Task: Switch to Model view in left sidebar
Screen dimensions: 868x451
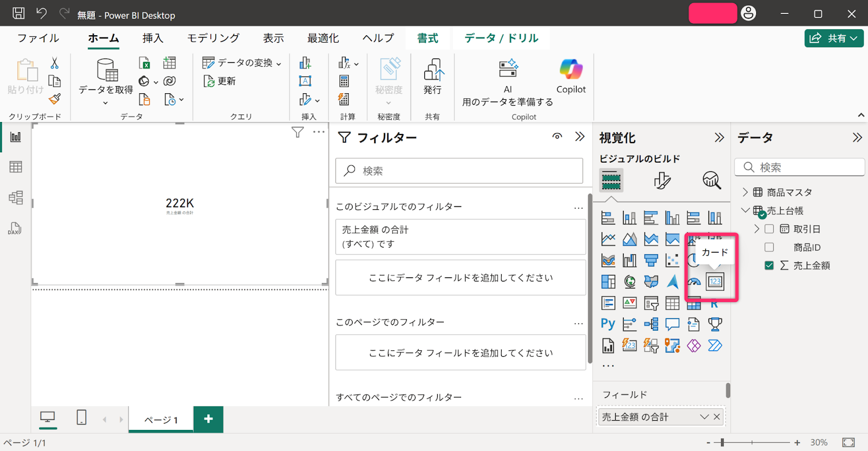Action: [16, 197]
